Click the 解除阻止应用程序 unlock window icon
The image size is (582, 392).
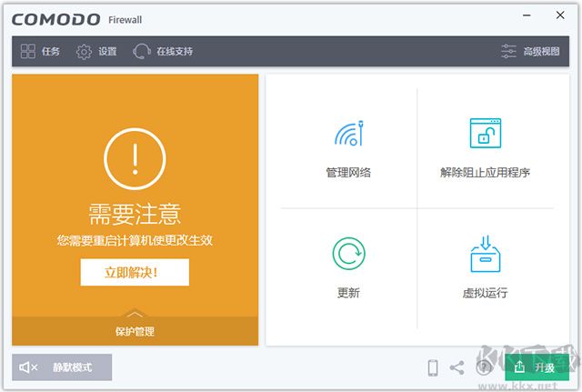[486, 133]
